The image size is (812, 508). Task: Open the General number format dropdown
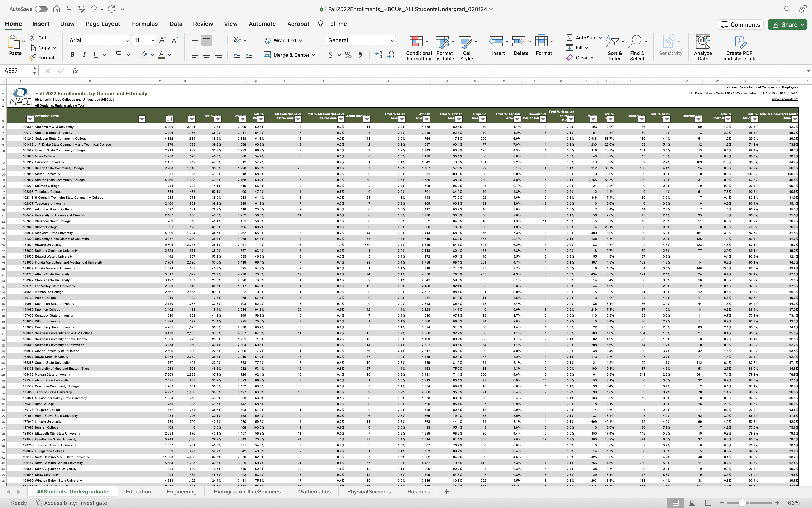tap(392, 40)
